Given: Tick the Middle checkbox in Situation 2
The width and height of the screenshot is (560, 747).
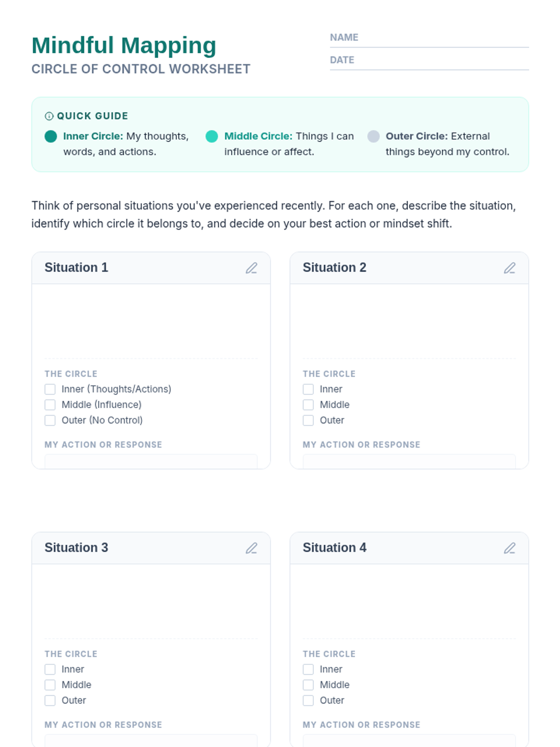Looking at the screenshot, I should 308,405.
